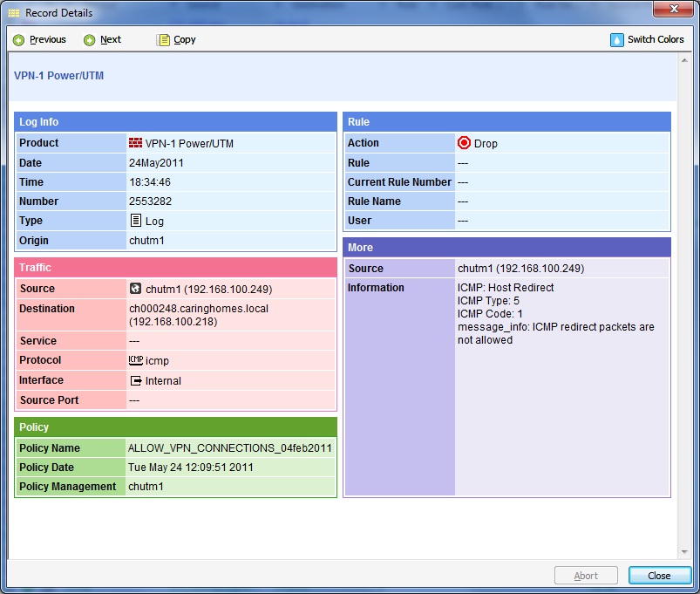
Task: Select the date value 24May2011
Action: [x=156, y=163]
